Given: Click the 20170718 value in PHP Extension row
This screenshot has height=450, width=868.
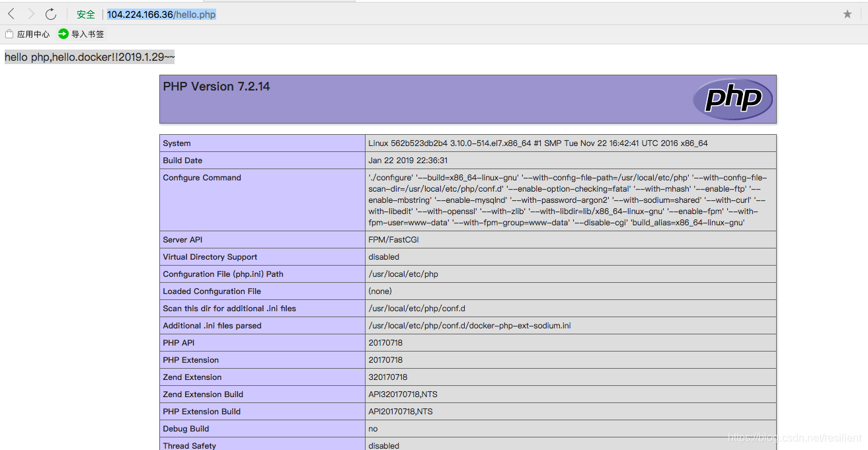Looking at the screenshot, I should point(385,360).
